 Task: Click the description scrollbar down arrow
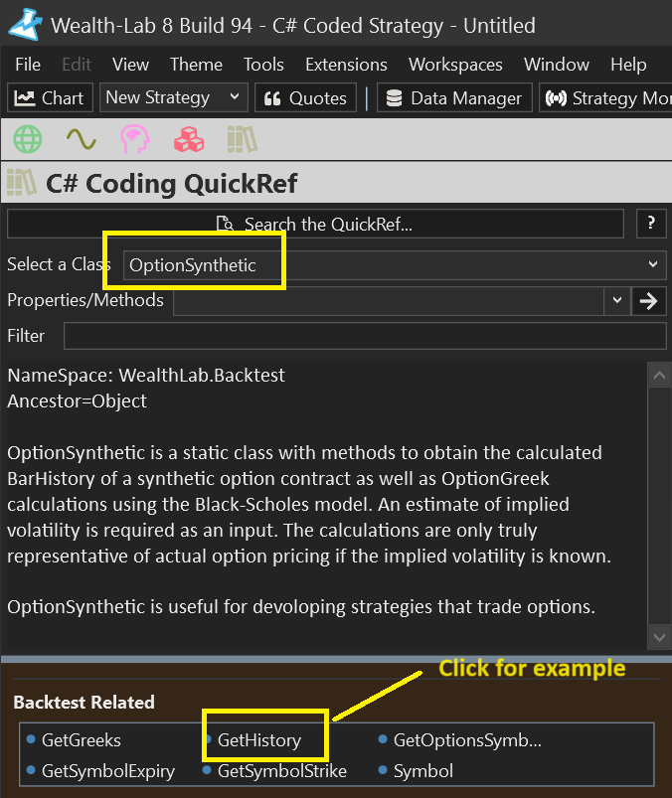[x=659, y=637]
